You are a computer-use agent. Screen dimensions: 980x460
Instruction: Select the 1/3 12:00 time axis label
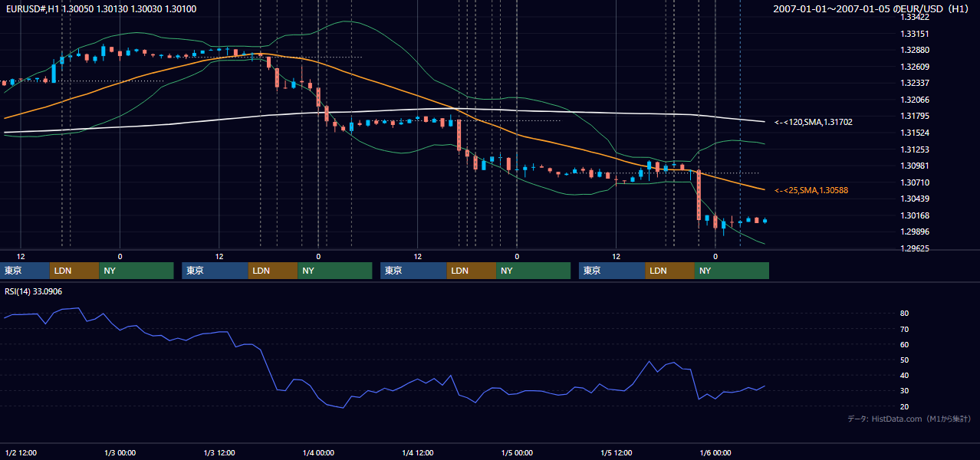point(219,452)
